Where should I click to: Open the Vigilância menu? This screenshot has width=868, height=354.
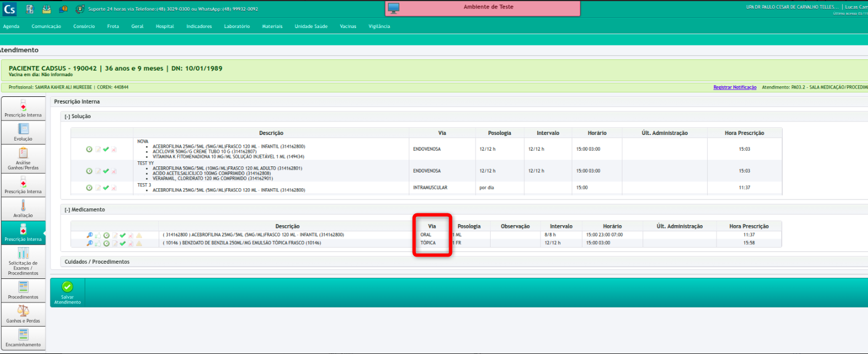379,26
